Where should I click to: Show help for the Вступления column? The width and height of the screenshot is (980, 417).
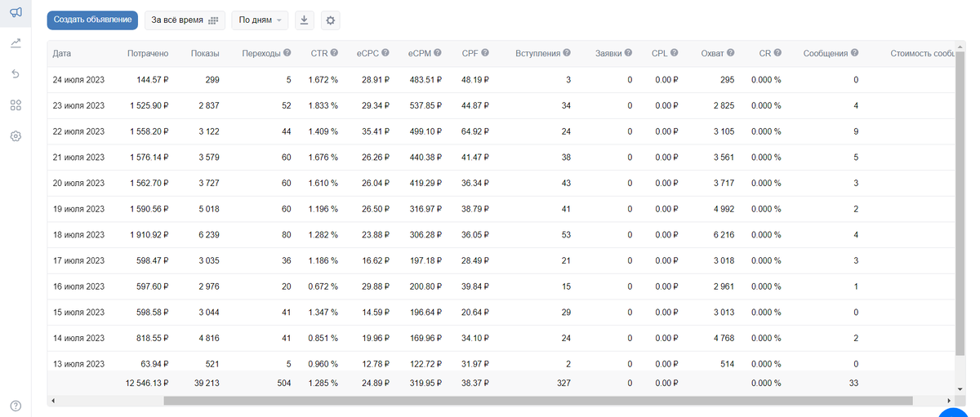(x=567, y=53)
